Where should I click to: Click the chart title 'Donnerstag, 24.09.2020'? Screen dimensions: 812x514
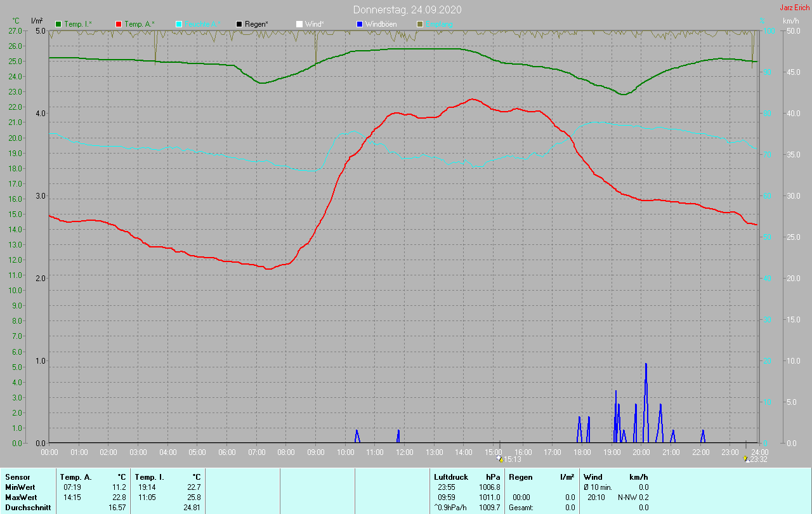click(407, 10)
